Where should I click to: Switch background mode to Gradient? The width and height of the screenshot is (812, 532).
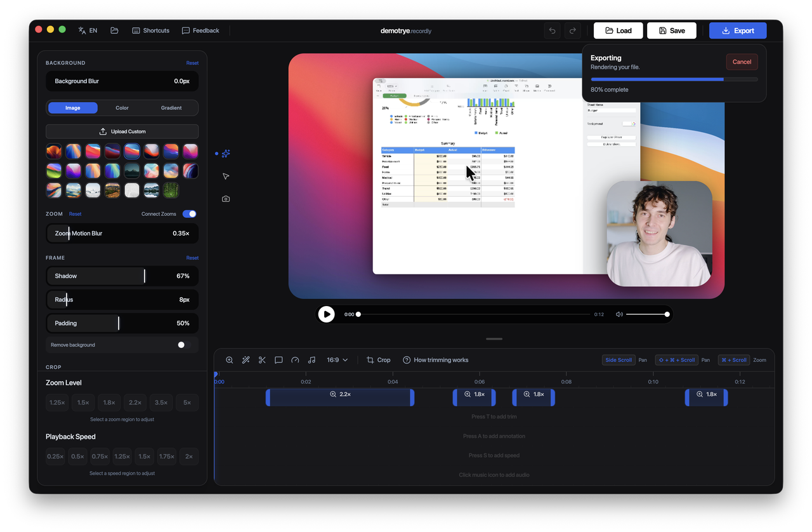pyautogui.click(x=171, y=107)
